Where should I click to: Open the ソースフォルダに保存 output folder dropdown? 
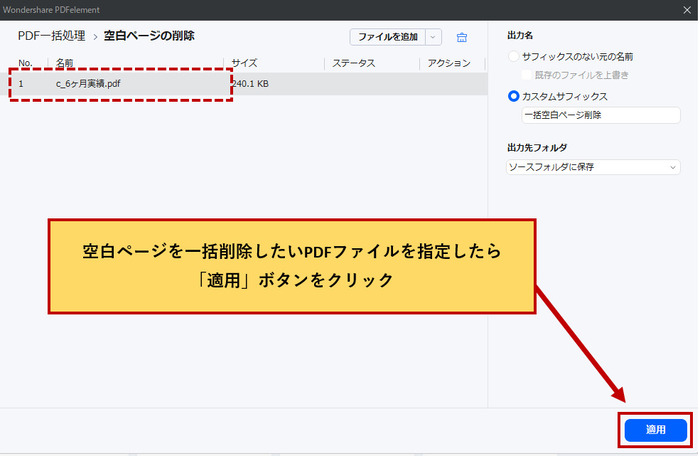593,167
